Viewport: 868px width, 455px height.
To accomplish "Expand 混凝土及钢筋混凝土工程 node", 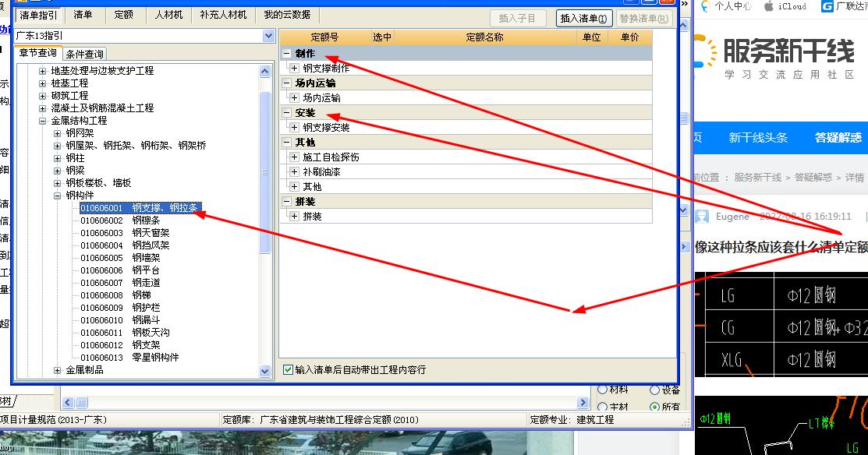I will (x=43, y=108).
